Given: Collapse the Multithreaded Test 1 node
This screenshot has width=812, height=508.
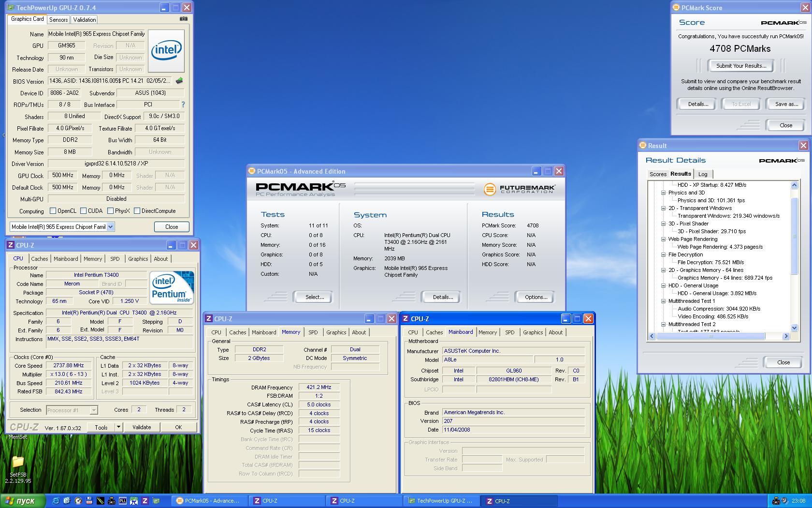Looking at the screenshot, I should [x=664, y=301].
